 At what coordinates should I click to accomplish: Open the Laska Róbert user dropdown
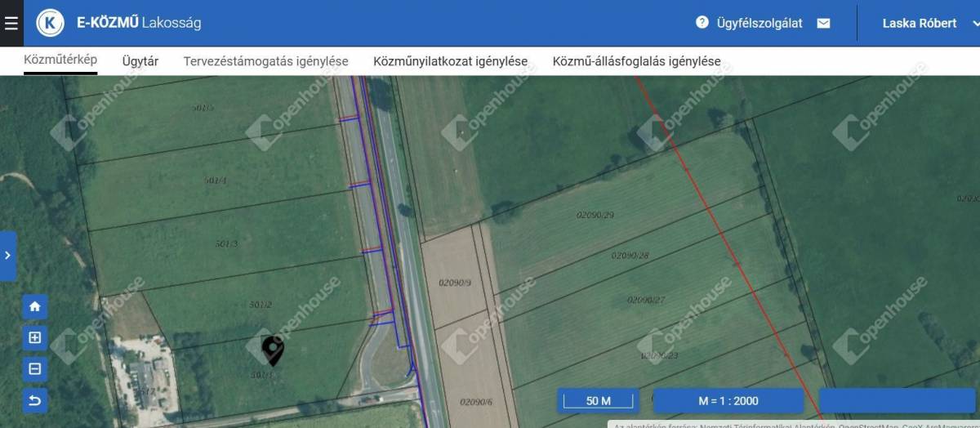point(928,23)
